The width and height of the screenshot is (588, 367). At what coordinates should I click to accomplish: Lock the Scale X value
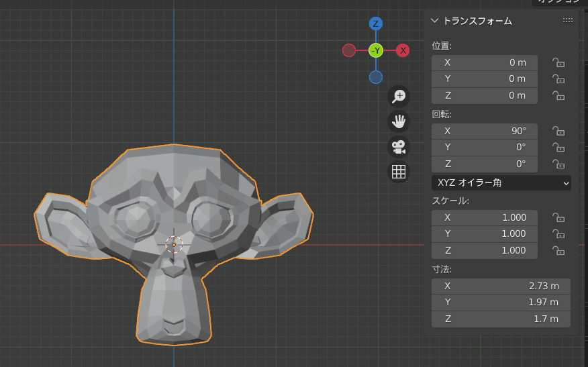pyautogui.click(x=558, y=217)
